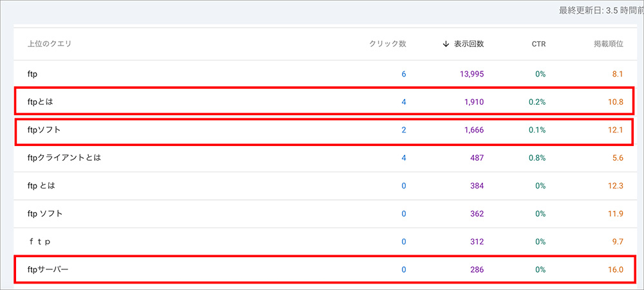
Task: Click the click count 6 for ftp
Action: 404,75
